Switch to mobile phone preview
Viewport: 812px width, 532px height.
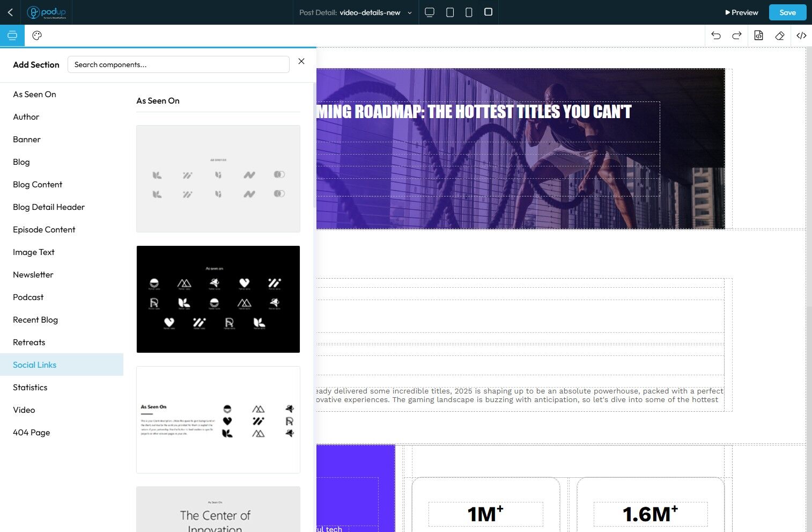(x=469, y=12)
